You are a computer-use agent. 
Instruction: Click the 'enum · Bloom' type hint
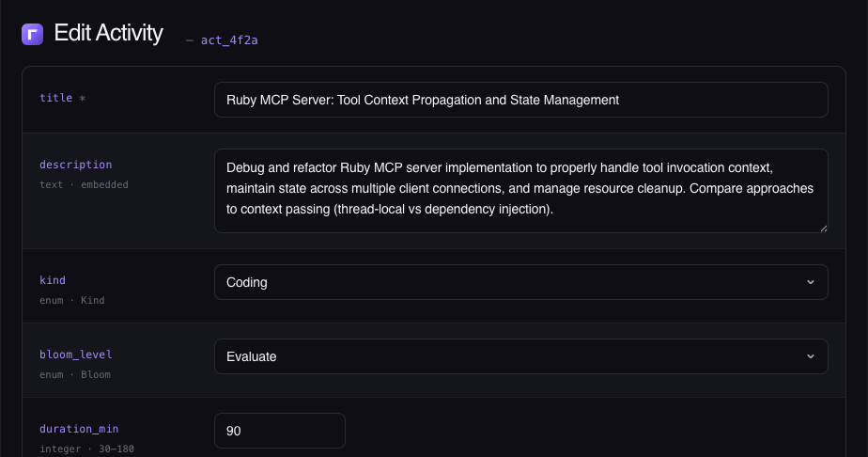[x=75, y=374]
